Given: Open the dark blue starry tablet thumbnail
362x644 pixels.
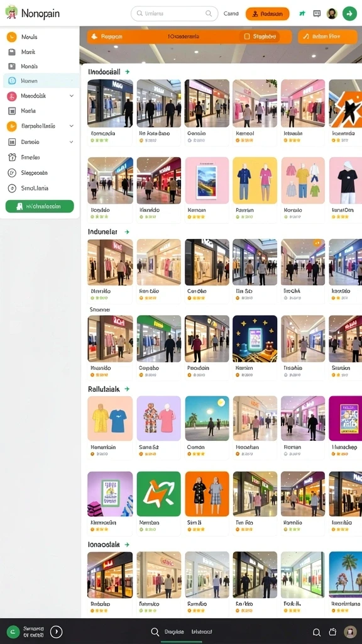Looking at the screenshot, I should pyautogui.click(x=255, y=338).
